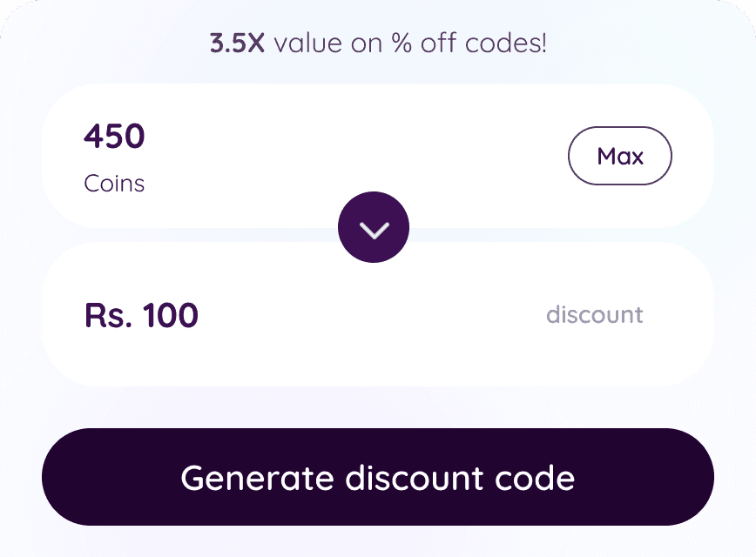
Task: Click the 'Max' text in the outlined pill
Action: point(620,157)
